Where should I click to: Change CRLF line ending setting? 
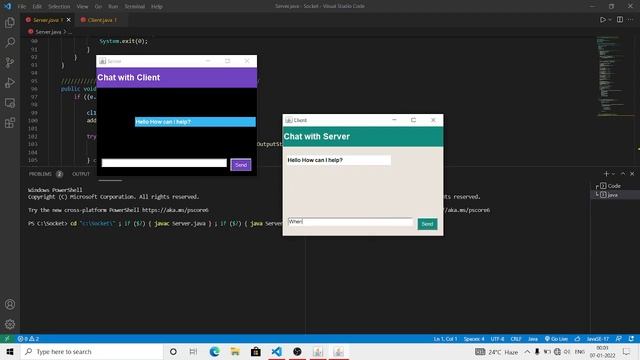[516, 339]
